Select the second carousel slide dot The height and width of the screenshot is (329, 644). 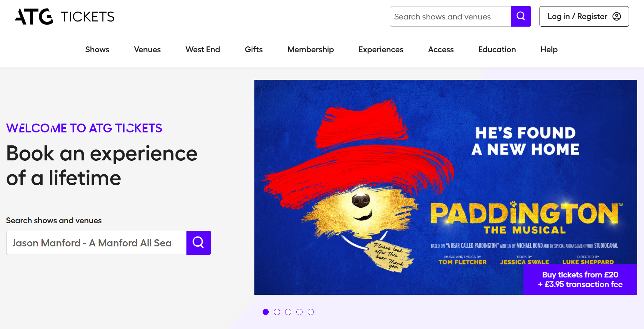[277, 312]
